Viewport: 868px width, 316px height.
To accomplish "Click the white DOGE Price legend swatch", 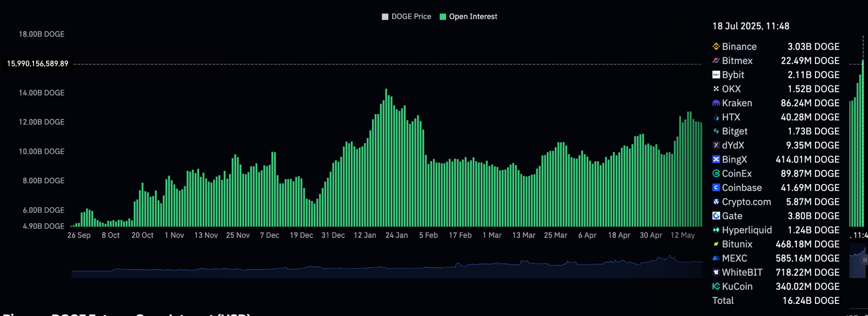I will (x=385, y=17).
